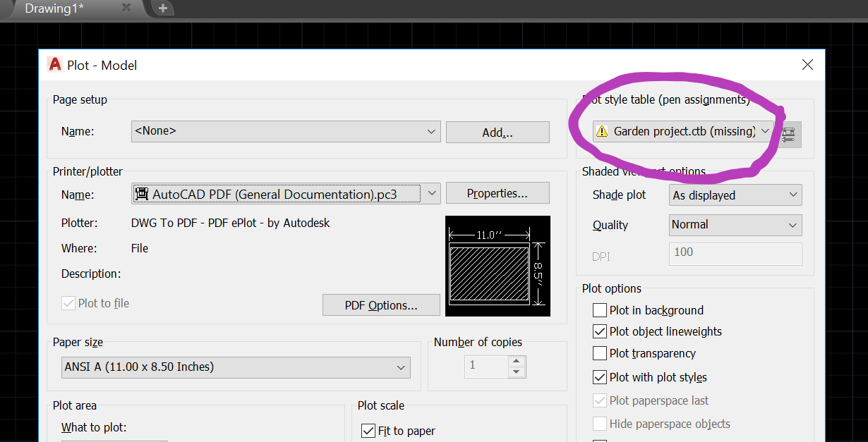The image size is (868, 442).
Task: Click Plot paperspace last checkbox
Action: (600, 400)
